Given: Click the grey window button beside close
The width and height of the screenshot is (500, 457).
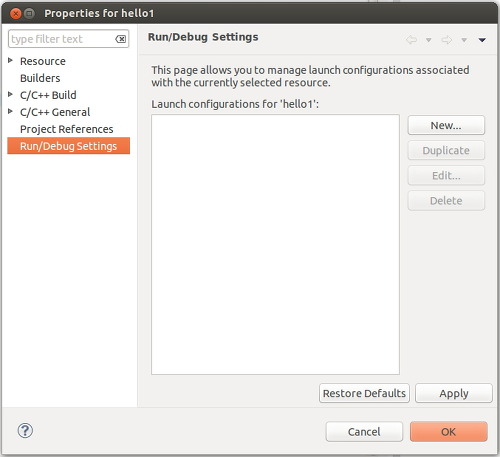Looking at the screenshot, I should 30,14.
